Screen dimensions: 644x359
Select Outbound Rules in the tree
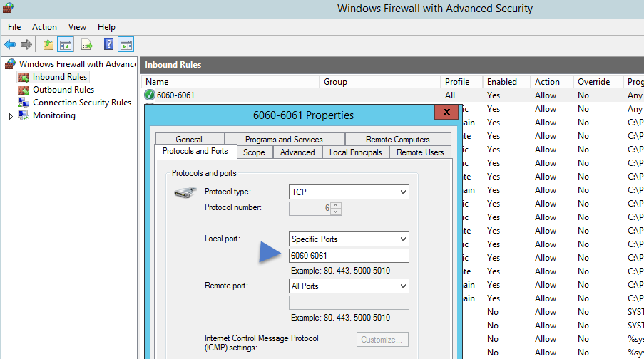(63, 90)
